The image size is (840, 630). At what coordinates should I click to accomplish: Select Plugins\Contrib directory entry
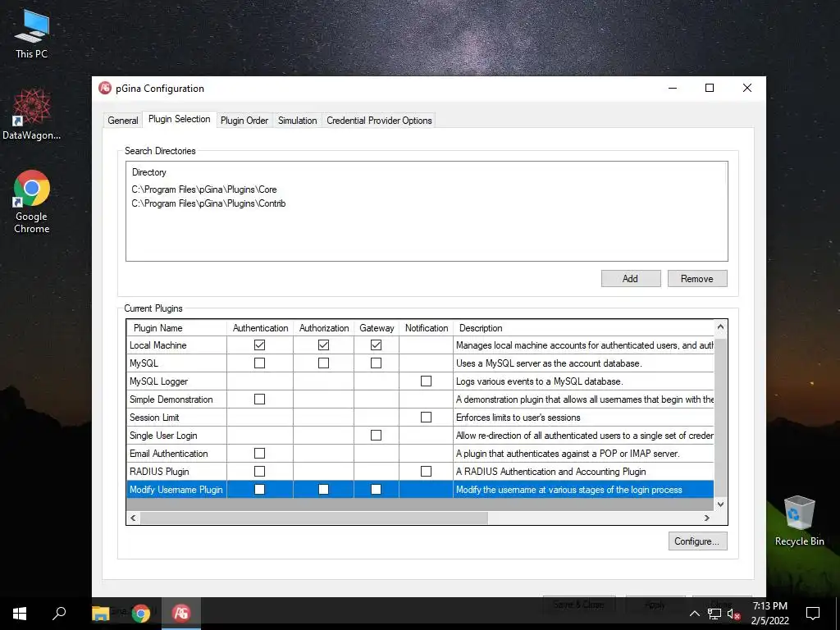(208, 203)
